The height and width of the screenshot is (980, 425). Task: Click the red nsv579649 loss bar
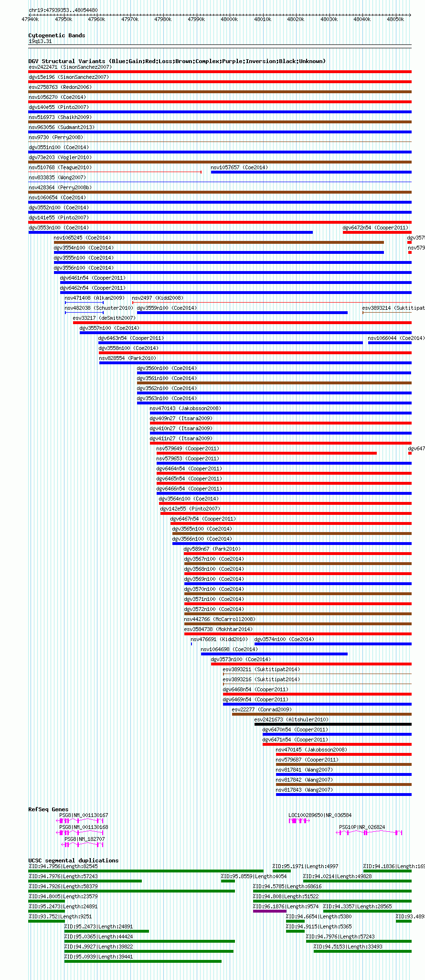pos(266,453)
